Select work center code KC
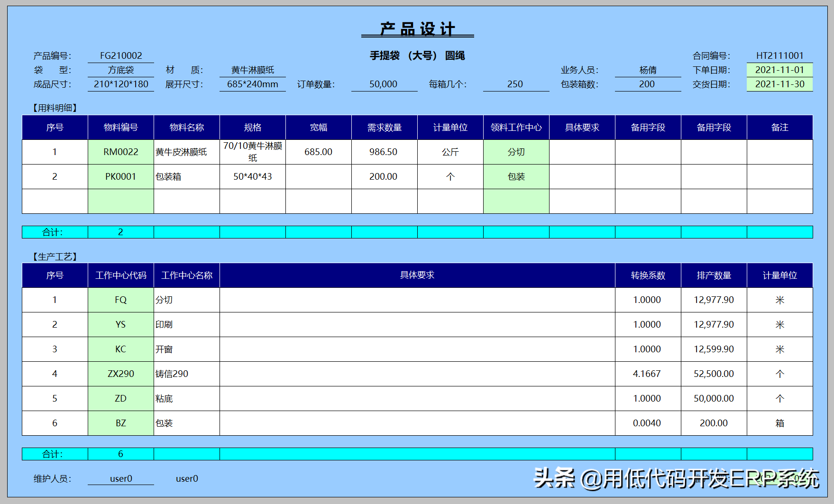This screenshot has height=504, width=834. click(121, 349)
